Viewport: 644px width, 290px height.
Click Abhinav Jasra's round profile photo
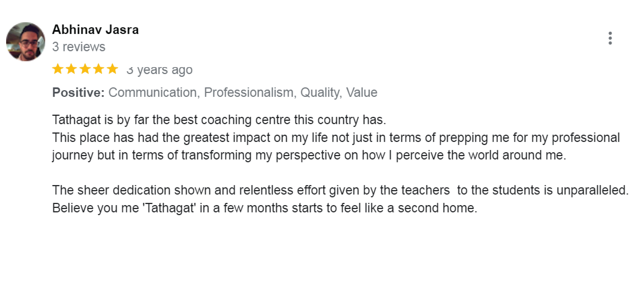tap(26, 42)
